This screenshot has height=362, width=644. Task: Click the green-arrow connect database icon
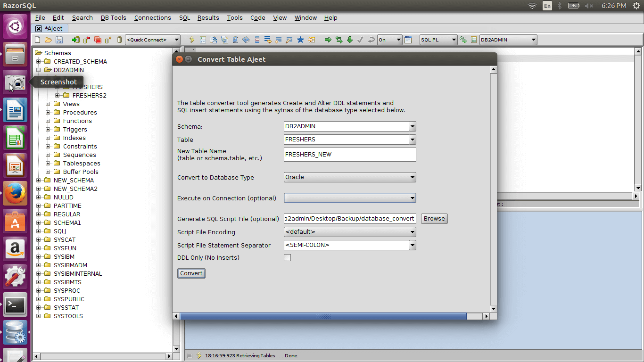(75, 40)
